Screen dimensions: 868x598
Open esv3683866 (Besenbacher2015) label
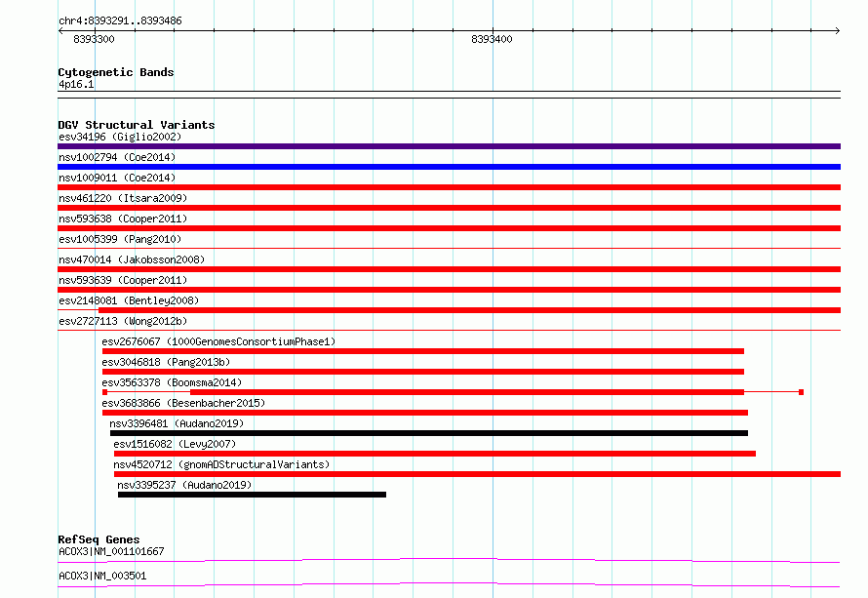pos(183,403)
